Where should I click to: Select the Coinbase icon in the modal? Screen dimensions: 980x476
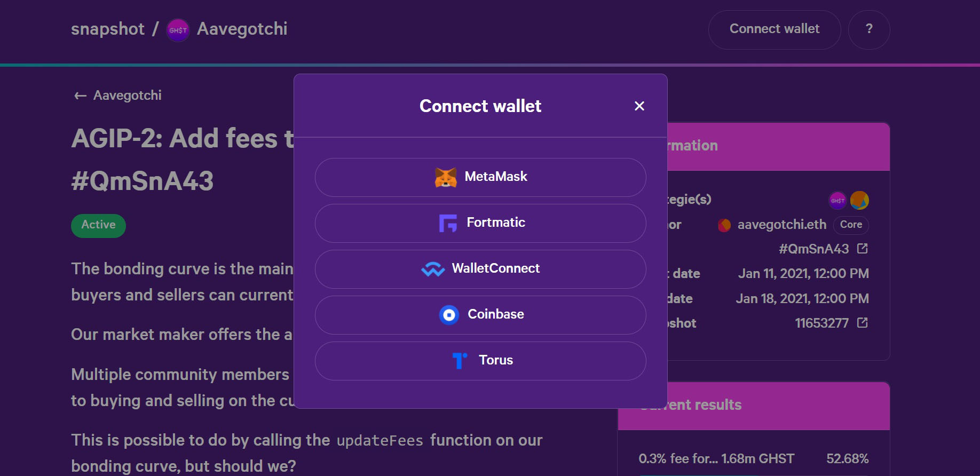[x=450, y=314]
